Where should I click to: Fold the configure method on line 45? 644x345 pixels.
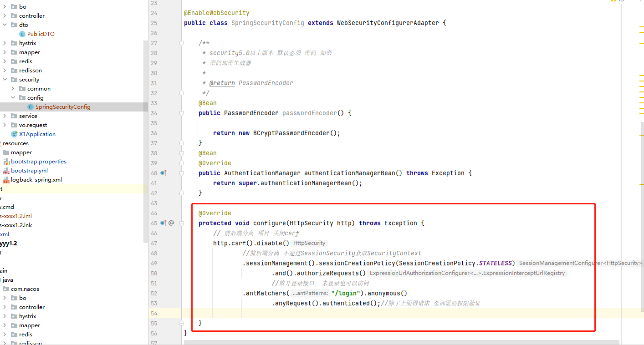coord(181,223)
